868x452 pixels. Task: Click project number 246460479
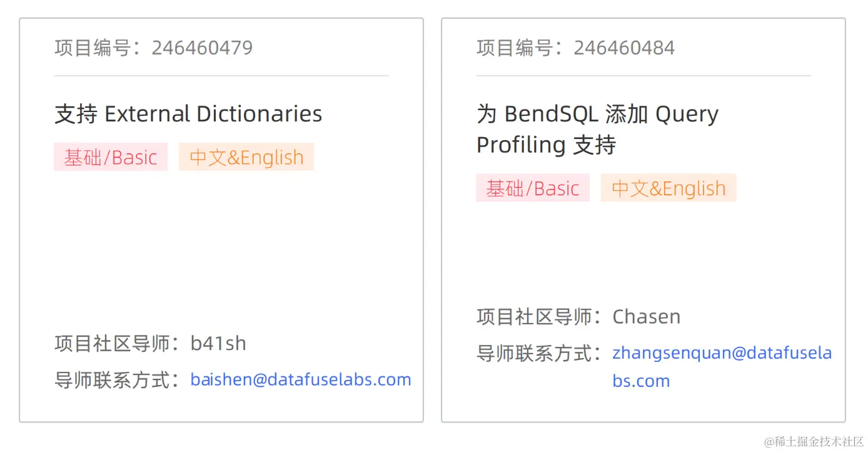pos(202,48)
